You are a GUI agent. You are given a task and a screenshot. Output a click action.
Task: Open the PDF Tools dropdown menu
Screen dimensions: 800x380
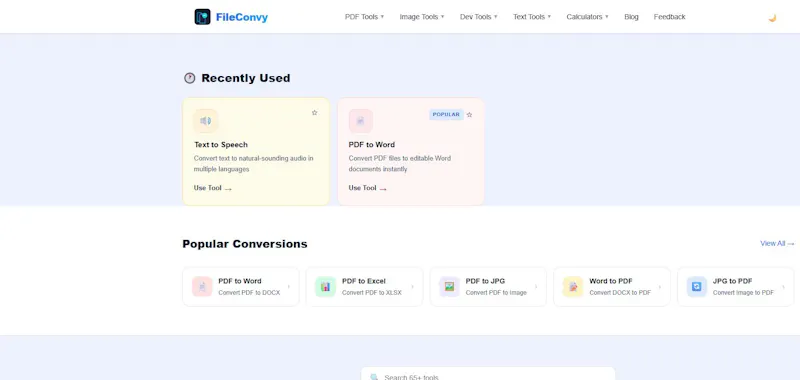pos(364,17)
